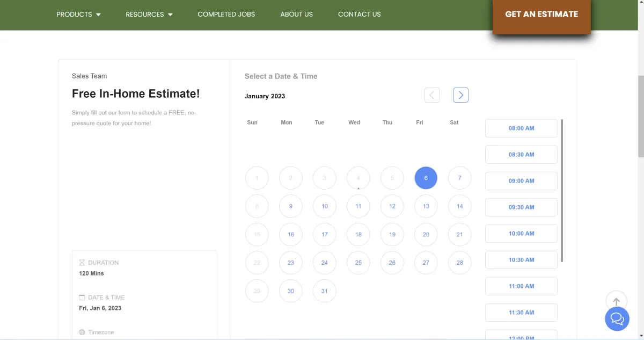This screenshot has height=340, width=644.
Task: Click the Sales Team label
Action: [90, 76]
